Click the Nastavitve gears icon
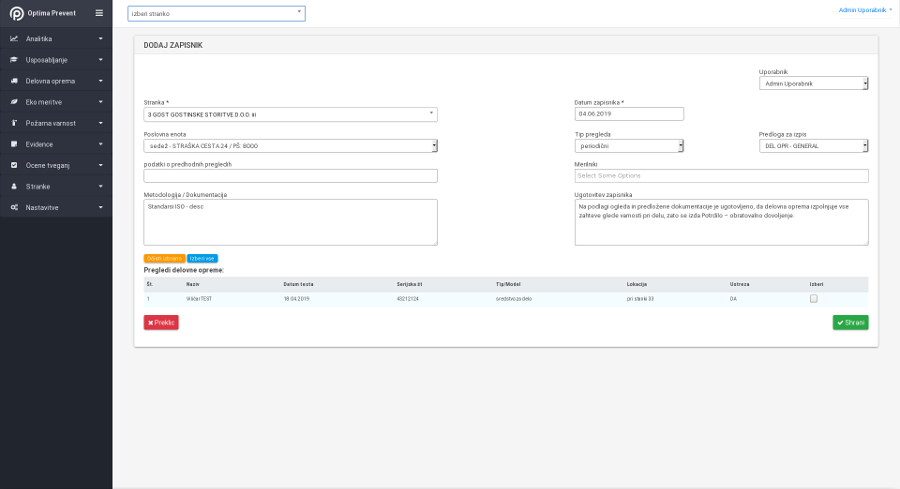 coord(14,207)
